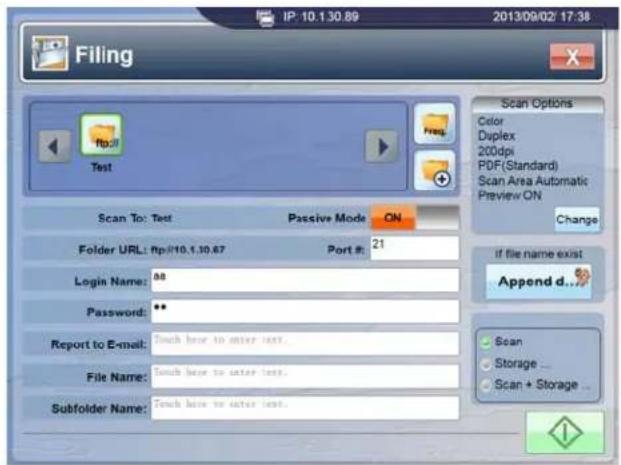Click the IP: 10.1.30.89 text
The image size is (621, 465).
click(x=321, y=17)
